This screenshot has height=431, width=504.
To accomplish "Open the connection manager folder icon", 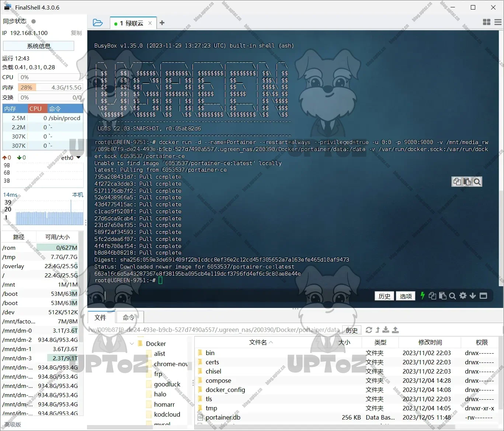I will coord(98,23).
